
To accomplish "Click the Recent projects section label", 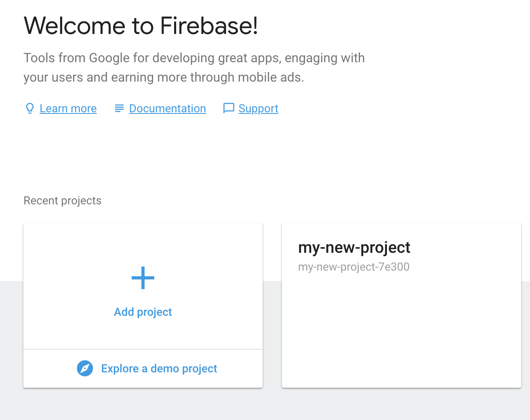I will (62, 201).
